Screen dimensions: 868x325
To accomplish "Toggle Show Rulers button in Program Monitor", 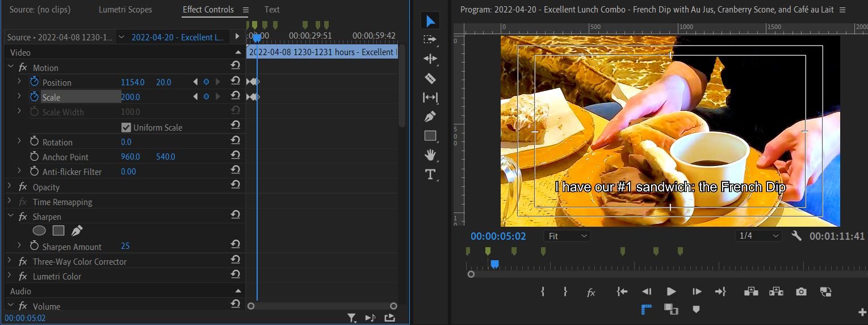I will pos(646,309).
